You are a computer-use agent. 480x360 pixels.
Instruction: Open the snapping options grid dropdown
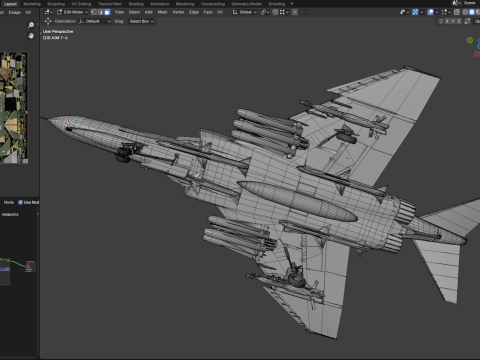click(284, 12)
